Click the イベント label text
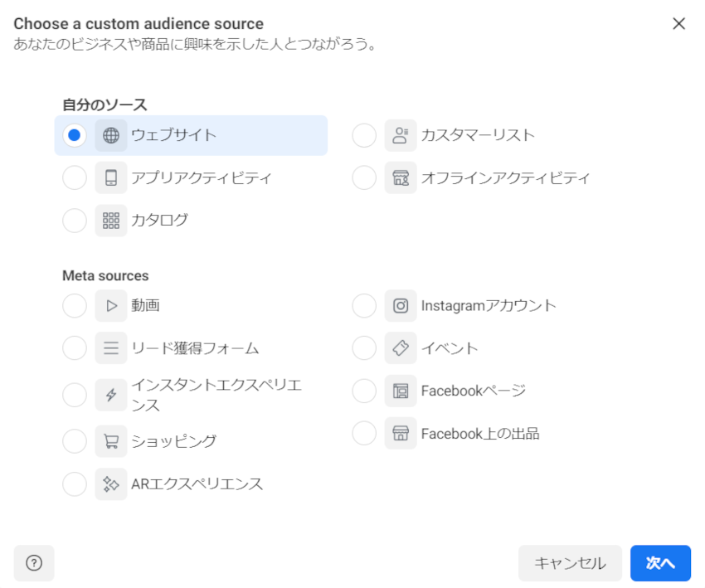Image resolution: width=705 pixels, height=588 pixels. [450, 348]
